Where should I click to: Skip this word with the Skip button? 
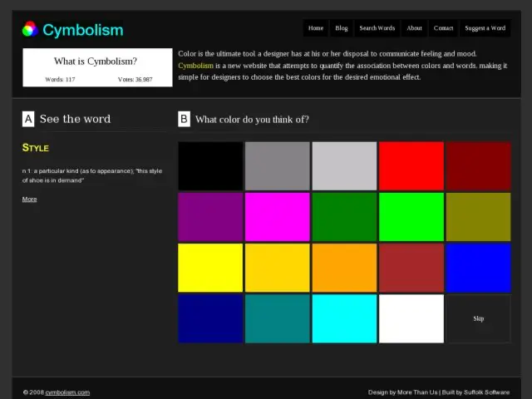click(479, 318)
